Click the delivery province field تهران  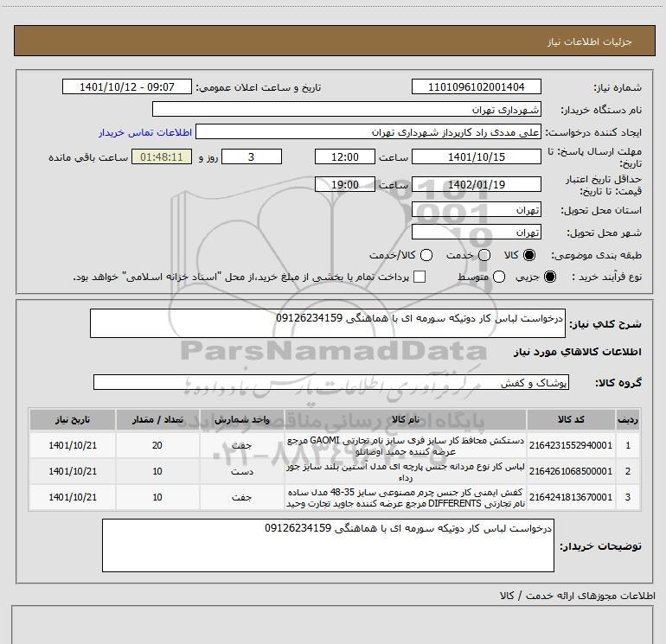point(476,209)
